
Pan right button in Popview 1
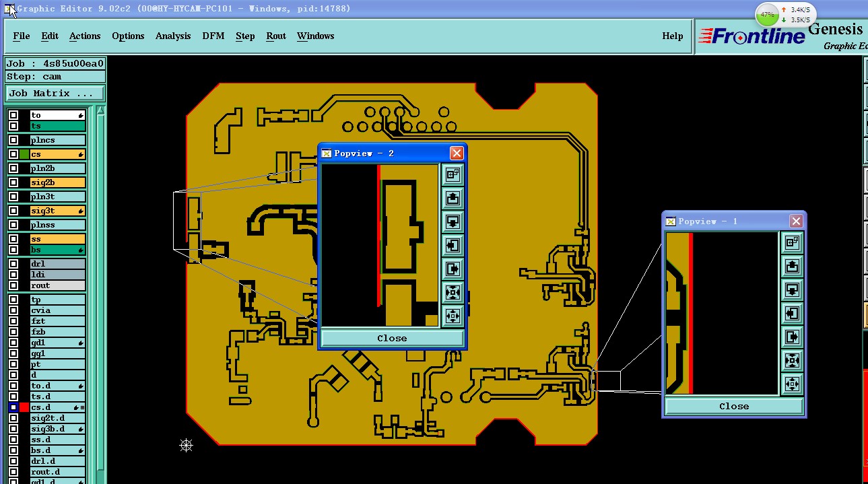pos(792,337)
